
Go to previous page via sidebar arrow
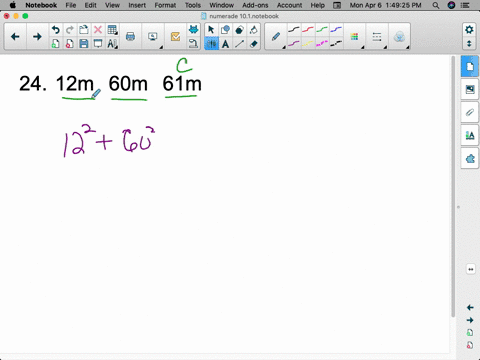pos(470,307)
